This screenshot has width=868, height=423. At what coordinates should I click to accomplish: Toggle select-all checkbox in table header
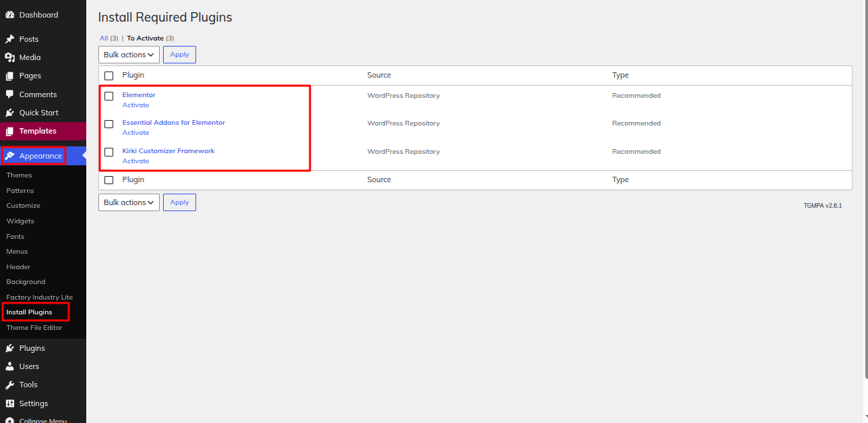pyautogui.click(x=109, y=76)
